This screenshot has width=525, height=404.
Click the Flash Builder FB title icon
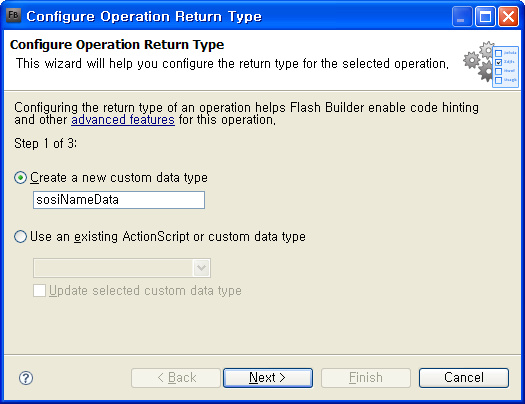[x=14, y=15]
